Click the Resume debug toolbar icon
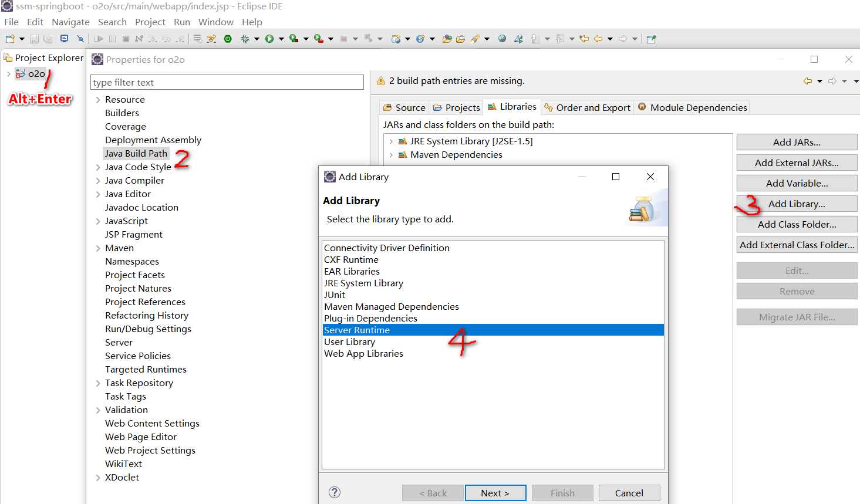 99,39
